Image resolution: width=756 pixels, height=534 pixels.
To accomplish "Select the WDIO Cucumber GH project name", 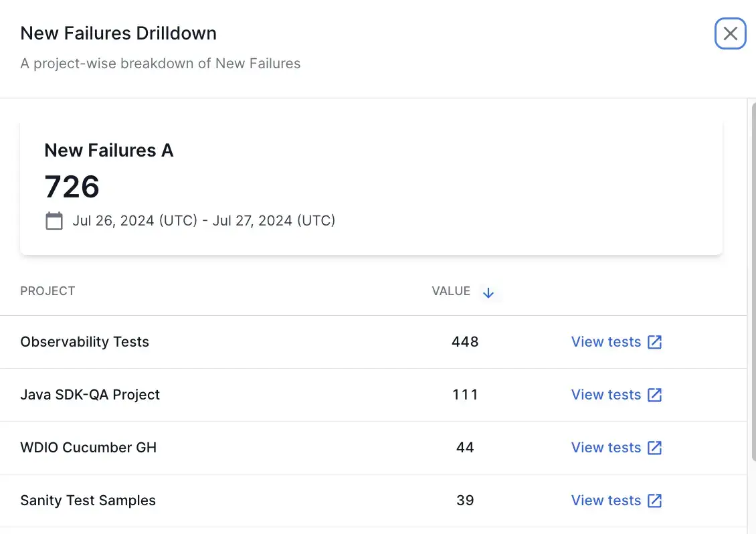I will click(88, 448).
